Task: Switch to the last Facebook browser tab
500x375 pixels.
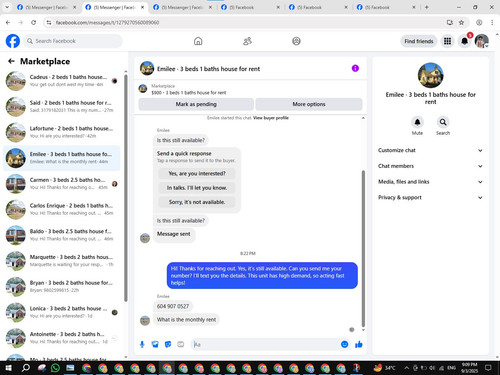Action: tap(386, 7)
